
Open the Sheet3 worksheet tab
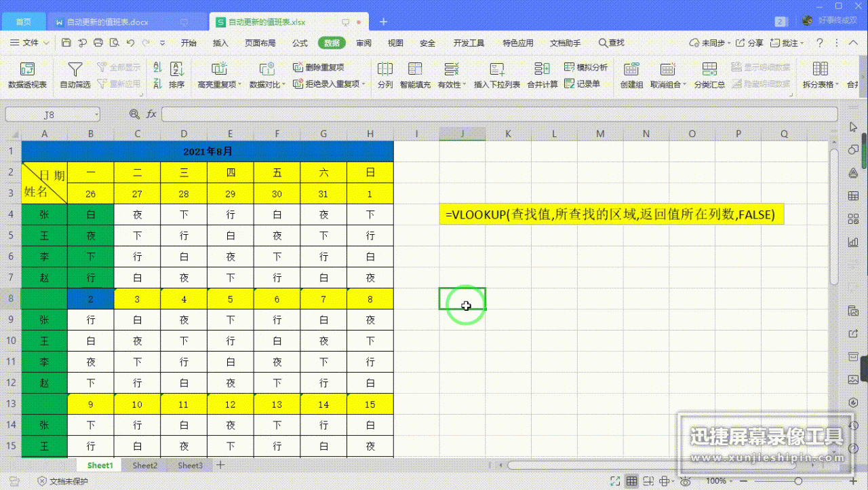click(190, 466)
